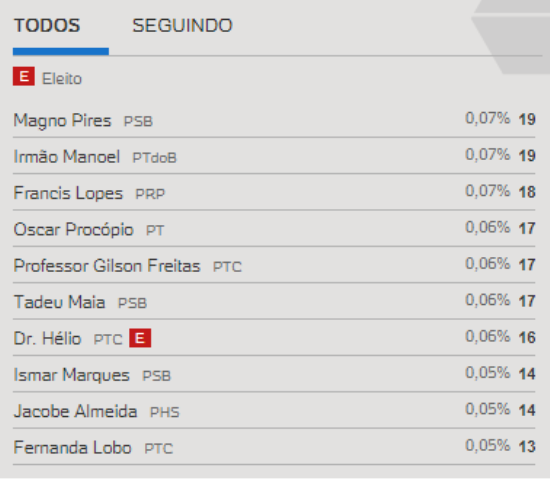Click Fernanda Lobo vote count 13
The height and width of the screenshot is (480, 550).
click(x=527, y=447)
